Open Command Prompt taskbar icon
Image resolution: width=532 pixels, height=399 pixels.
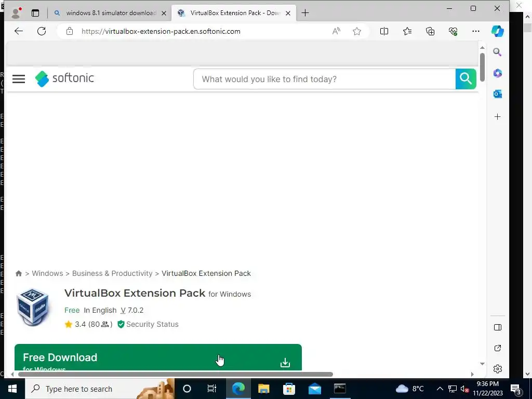coord(340,389)
